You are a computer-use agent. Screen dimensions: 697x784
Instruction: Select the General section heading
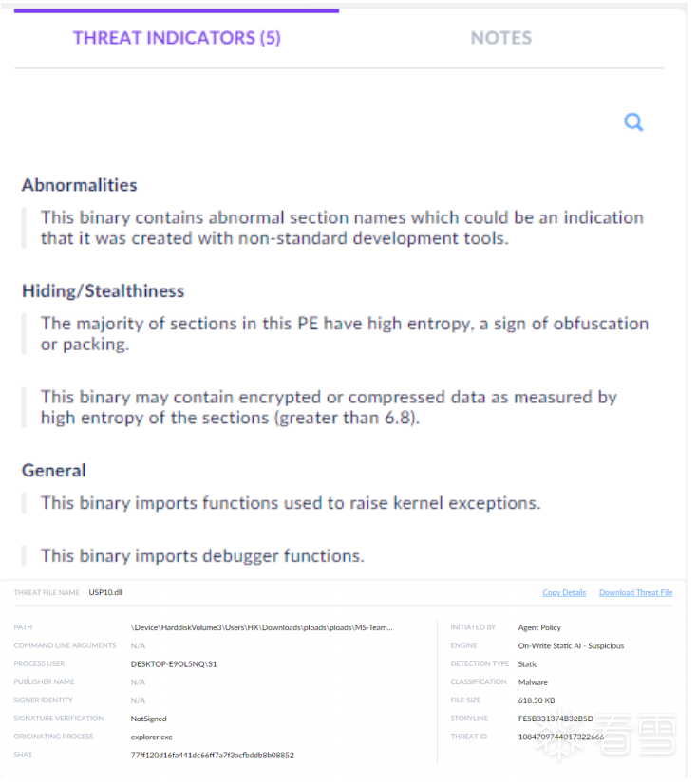54,471
